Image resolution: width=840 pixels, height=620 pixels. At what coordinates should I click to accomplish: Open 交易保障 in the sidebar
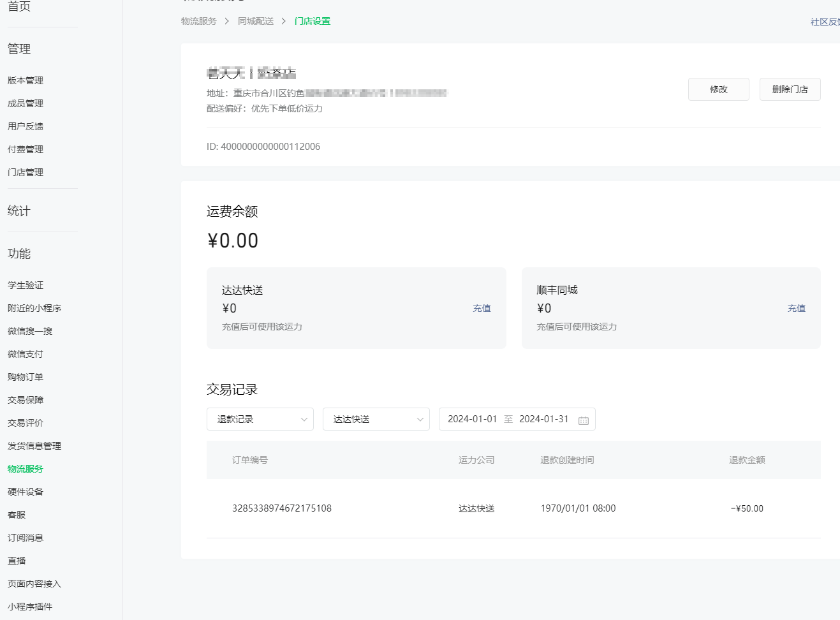pyautogui.click(x=26, y=400)
